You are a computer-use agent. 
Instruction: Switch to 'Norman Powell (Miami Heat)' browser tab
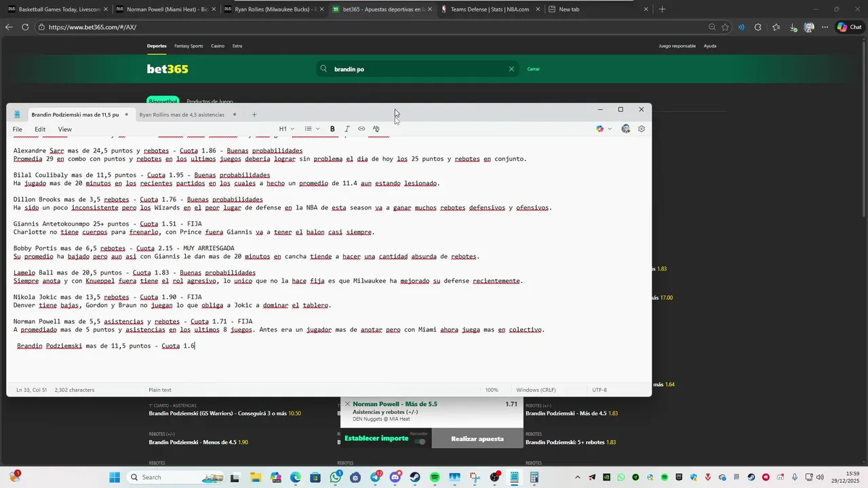(x=166, y=9)
